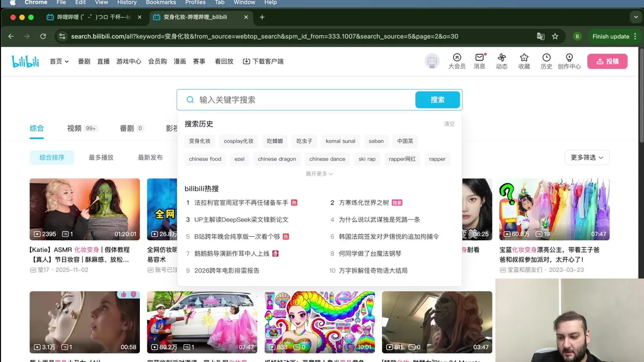The height and width of the screenshot is (362, 644).
Task: Open the Apple menu
Action: 13,3
